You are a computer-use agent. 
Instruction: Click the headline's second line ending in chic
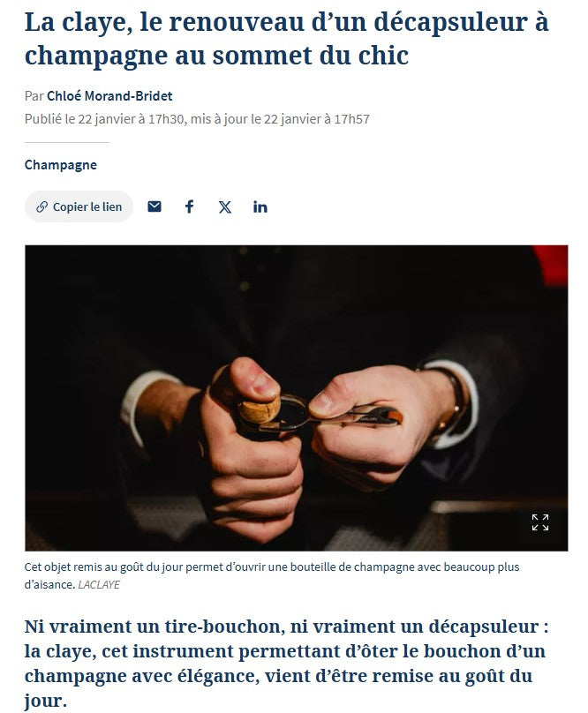(216, 56)
